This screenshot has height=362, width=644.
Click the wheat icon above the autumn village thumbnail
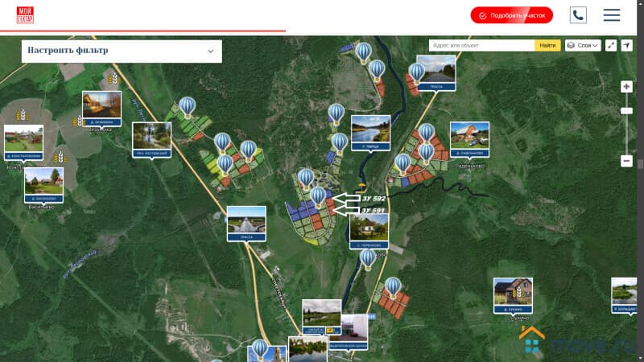coord(114,78)
